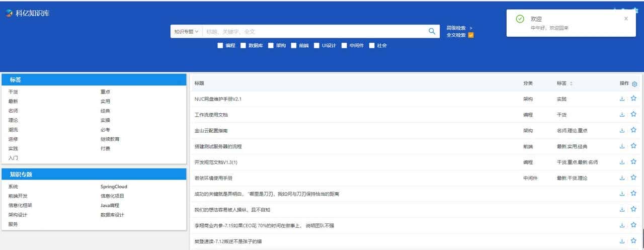Expand 高级检索 advanced search
644x250 pixels.
point(459,28)
